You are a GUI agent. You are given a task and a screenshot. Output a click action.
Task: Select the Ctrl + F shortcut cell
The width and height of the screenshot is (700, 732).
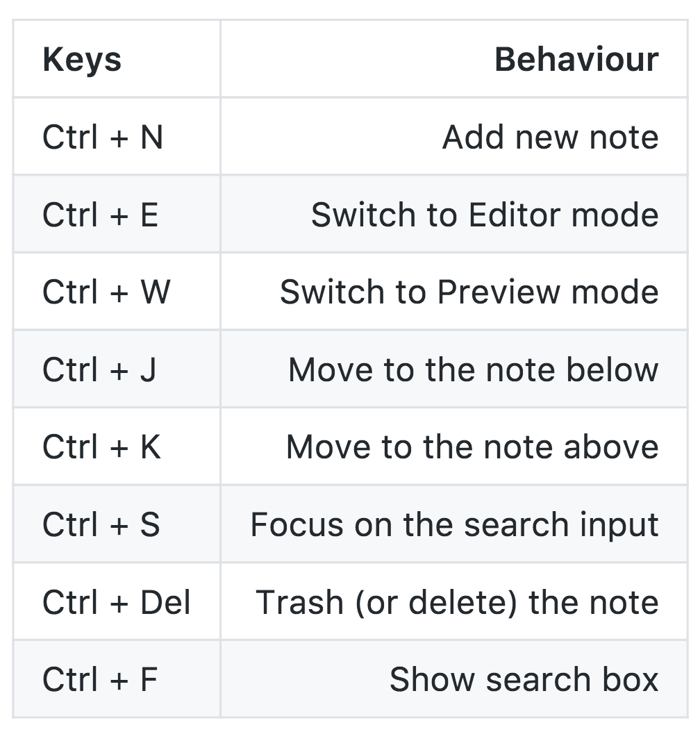tap(100, 679)
